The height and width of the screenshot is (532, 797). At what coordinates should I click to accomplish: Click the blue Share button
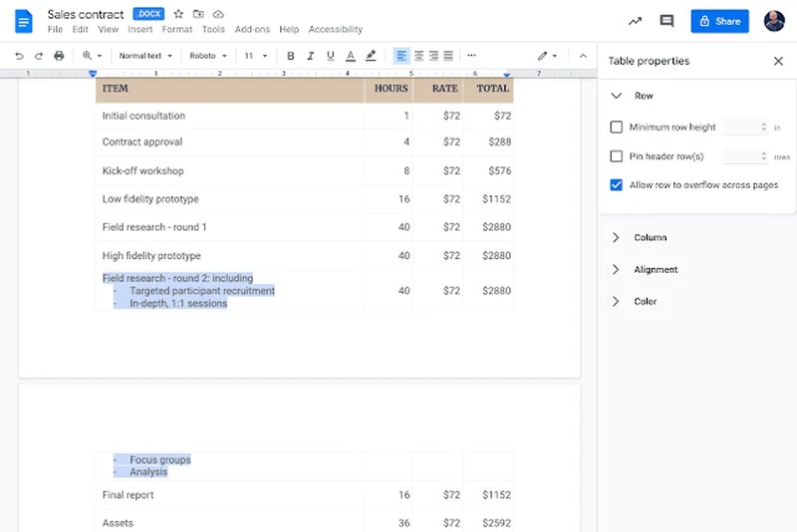719,21
